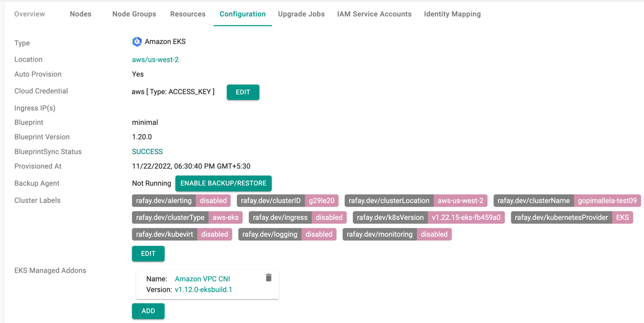Click the disabled value of monitoring label
The height and width of the screenshot is (323, 644).
[434, 234]
